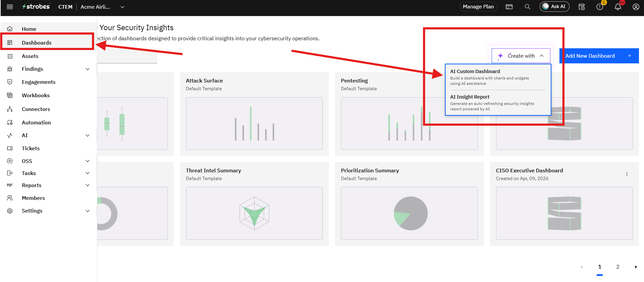Image resolution: width=644 pixels, height=282 pixels.
Task: Open Engagements shield icon in sidebar
Action: pos(10,82)
